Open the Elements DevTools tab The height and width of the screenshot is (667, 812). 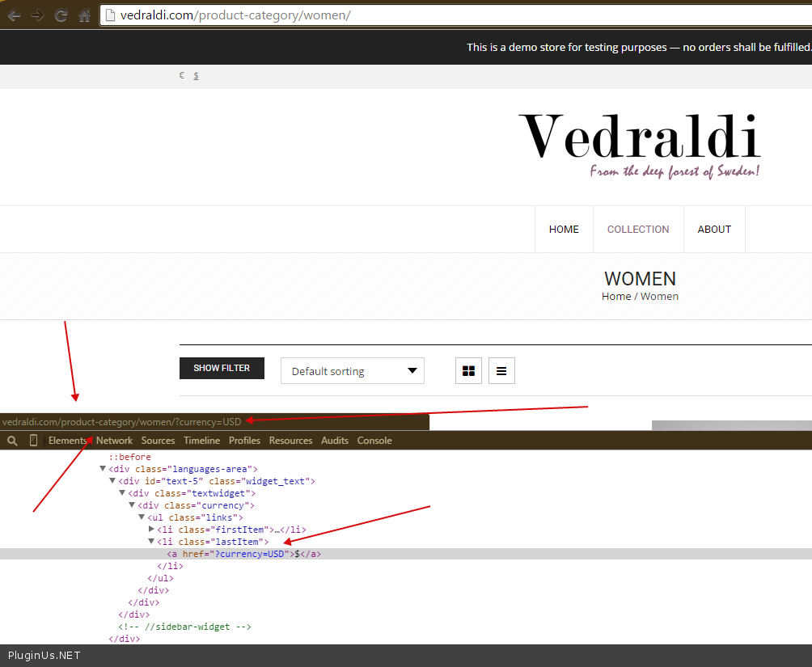67,441
